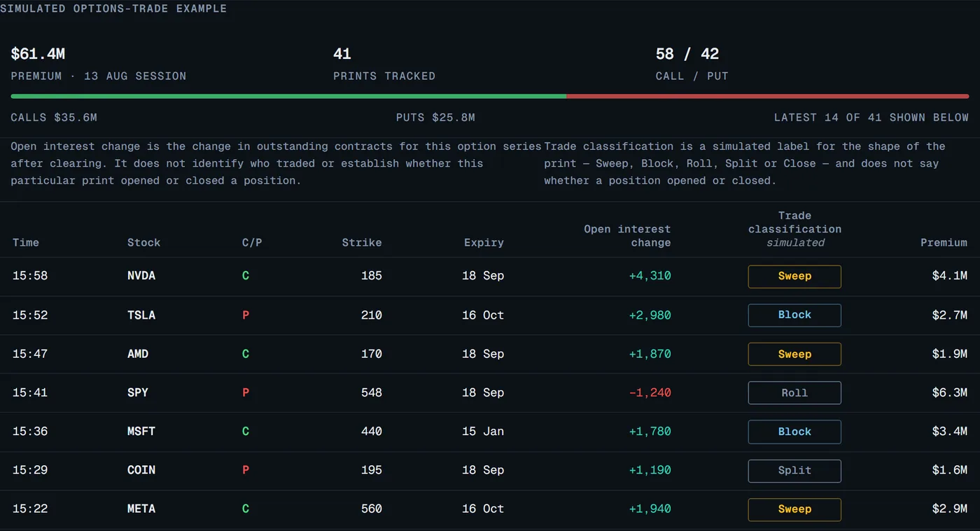Click the Expiry column header
The width and height of the screenshot is (980, 531).
[x=484, y=242]
